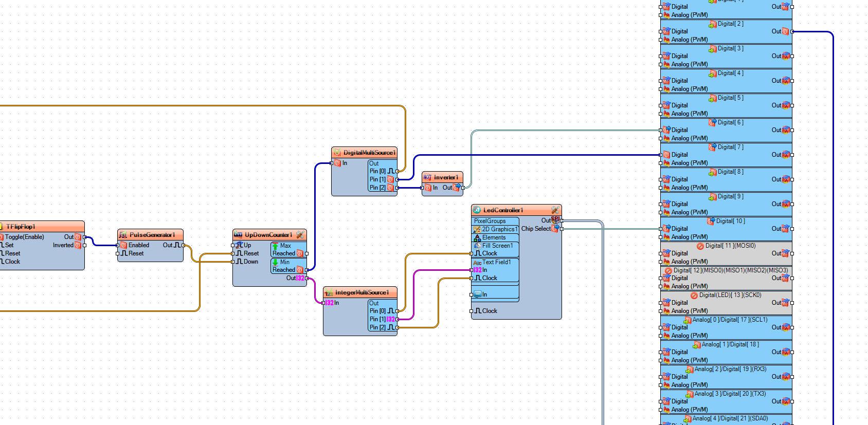Select the Analog[ 1 ]/Digital[ 18 ] channel header
This screenshot has width=868, height=425.
point(726,345)
